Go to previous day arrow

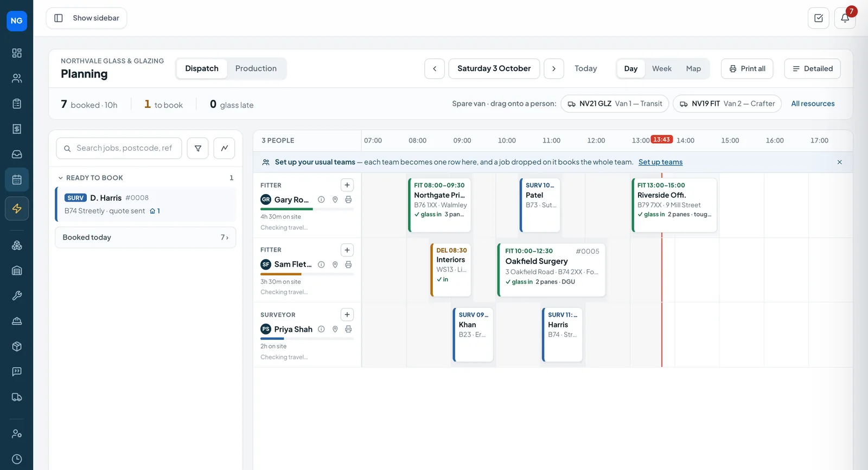pos(435,68)
